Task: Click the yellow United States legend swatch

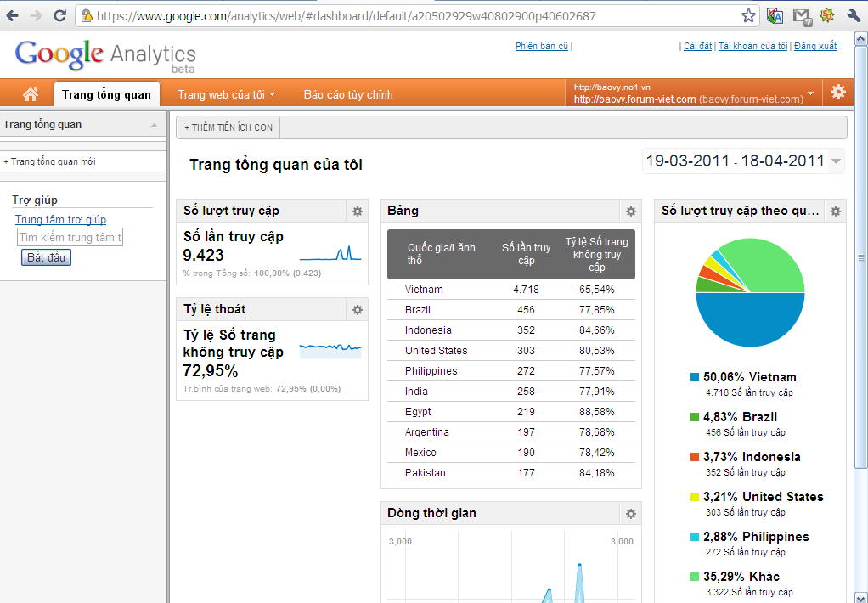Action: coord(695,497)
